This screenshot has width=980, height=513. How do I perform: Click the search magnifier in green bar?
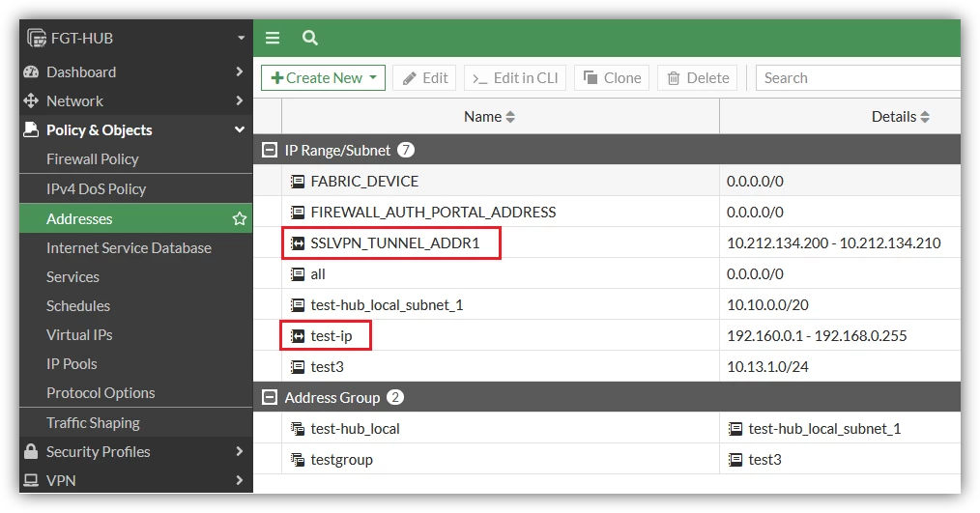coord(310,38)
